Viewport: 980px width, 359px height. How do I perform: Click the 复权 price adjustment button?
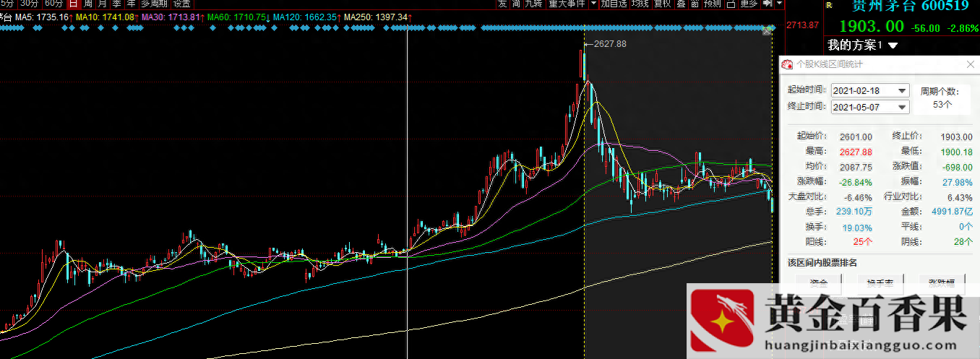(662, 4)
